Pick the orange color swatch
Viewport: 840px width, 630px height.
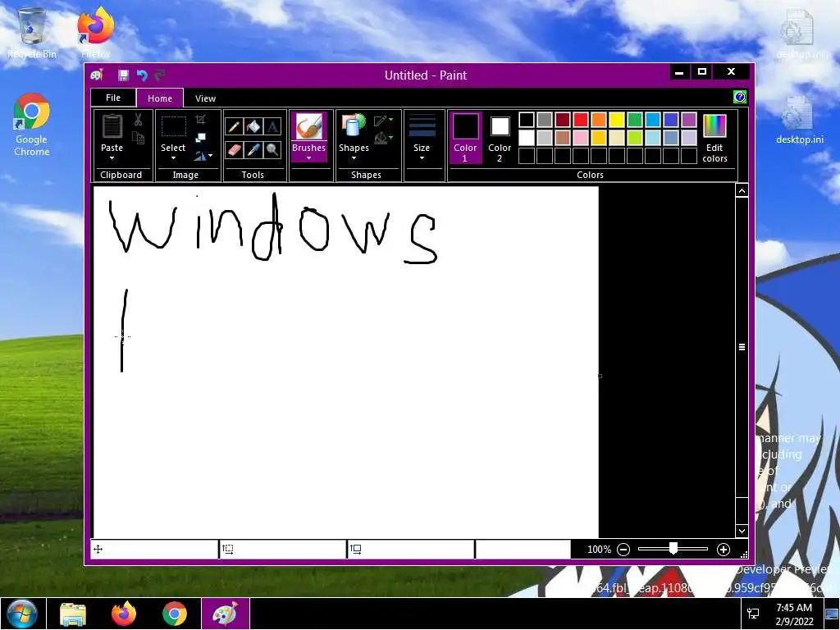point(599,120)
